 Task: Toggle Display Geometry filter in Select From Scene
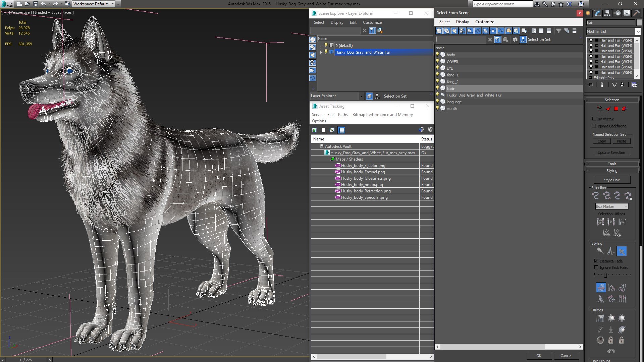(x=439, y=31)
